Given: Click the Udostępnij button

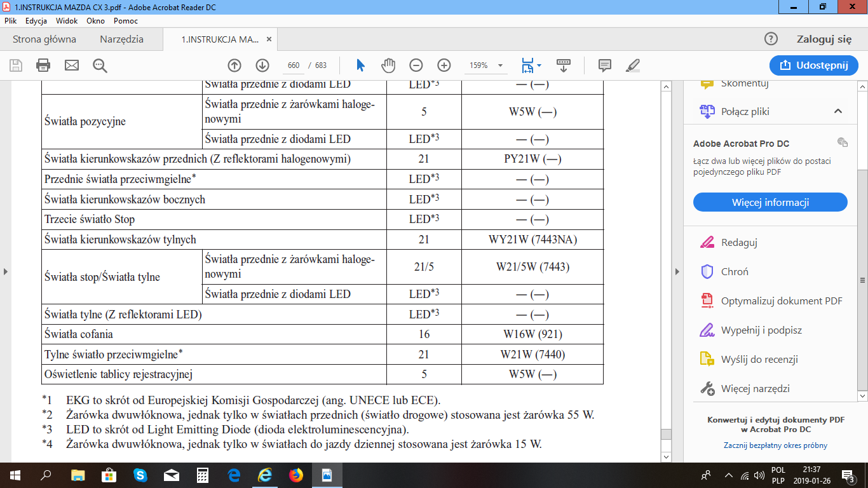Looking at the screenshot, I should [813, 65].
